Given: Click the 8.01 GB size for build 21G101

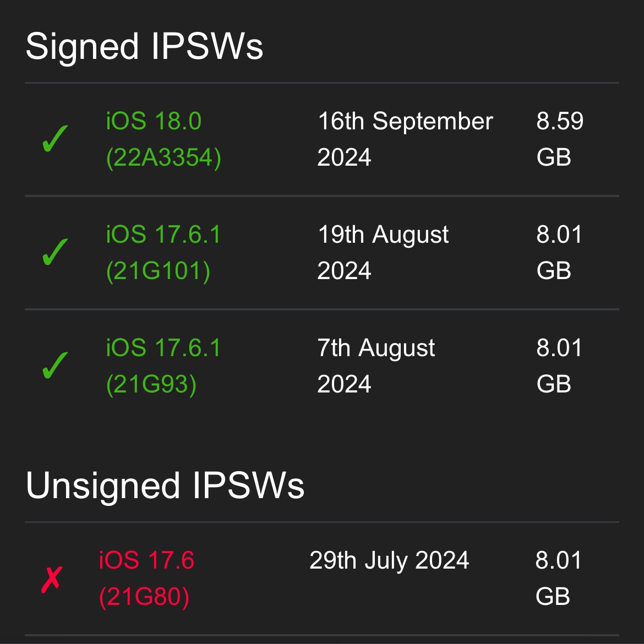Looking at the screenshot, I should pyautogui.click(x=559, y=253).
